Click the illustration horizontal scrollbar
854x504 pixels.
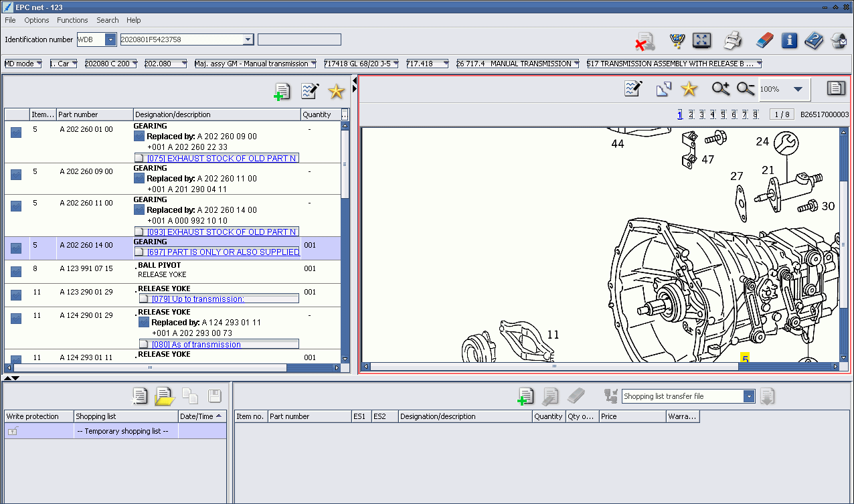[554, 366]
